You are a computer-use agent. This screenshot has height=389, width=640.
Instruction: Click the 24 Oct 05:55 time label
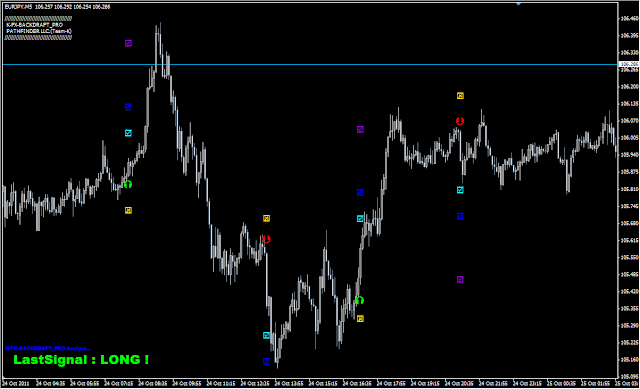(x=84, y=384)
